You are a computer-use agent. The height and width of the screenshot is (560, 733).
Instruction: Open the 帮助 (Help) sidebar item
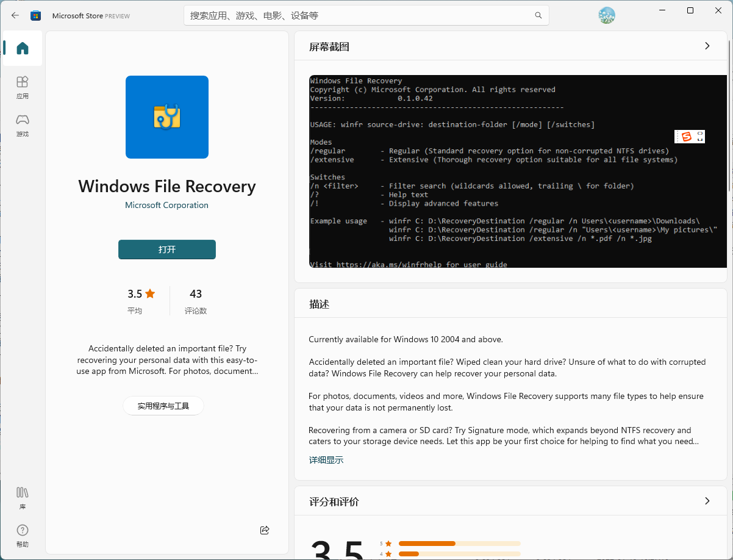click(x=23, y=536)
